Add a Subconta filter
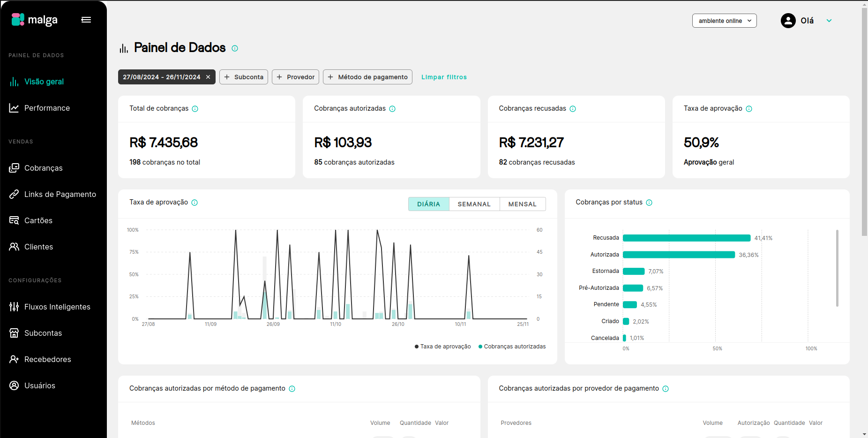Viewport: 868px width, 438px height. [x=244, y=77]
